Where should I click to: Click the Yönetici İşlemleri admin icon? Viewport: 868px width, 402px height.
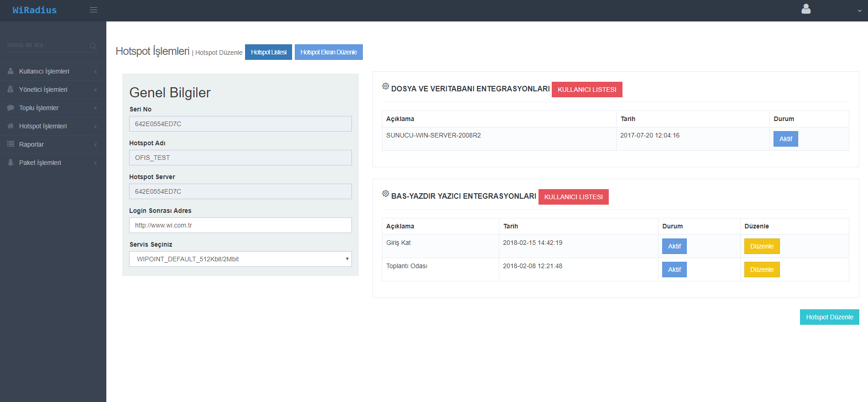coord(10,90)
